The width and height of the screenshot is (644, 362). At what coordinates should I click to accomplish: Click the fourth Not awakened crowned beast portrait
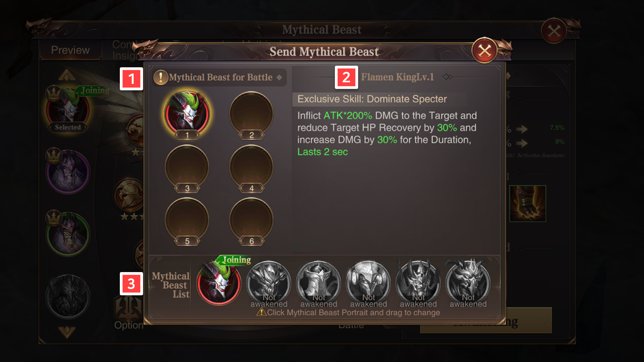(x=418, y=283)
